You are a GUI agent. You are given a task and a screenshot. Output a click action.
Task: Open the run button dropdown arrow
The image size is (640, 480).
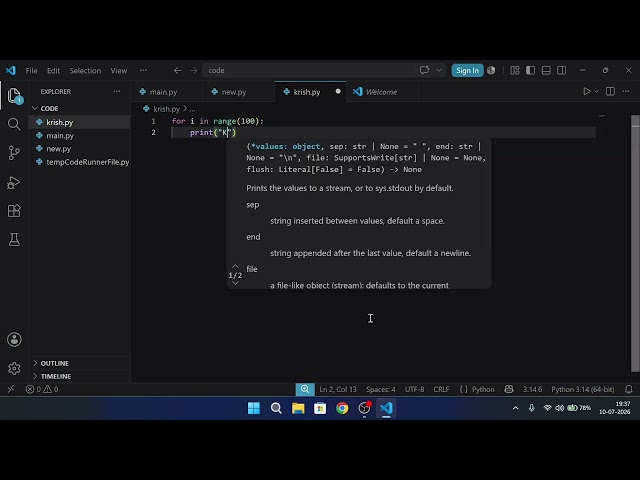click(x=596, y=91)
